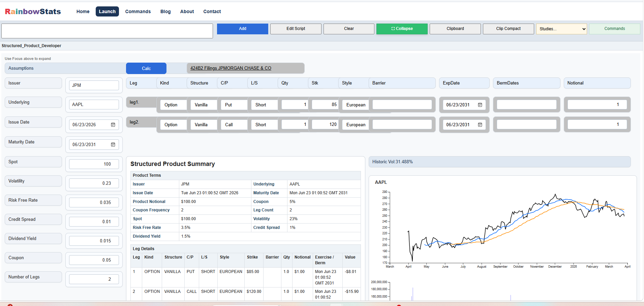This screenshot has width=644, height=306.
Task: Click the AAPL price chart
Action: click(508, 229)
